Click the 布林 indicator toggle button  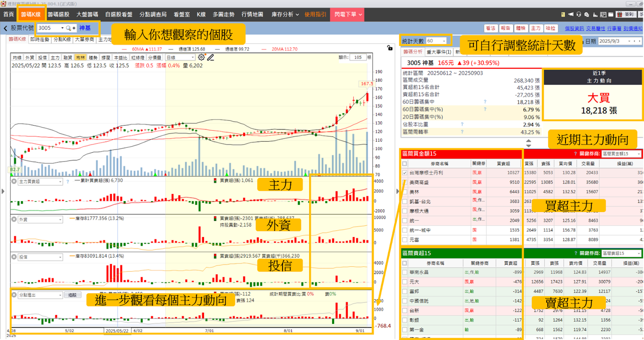point(81,57)
